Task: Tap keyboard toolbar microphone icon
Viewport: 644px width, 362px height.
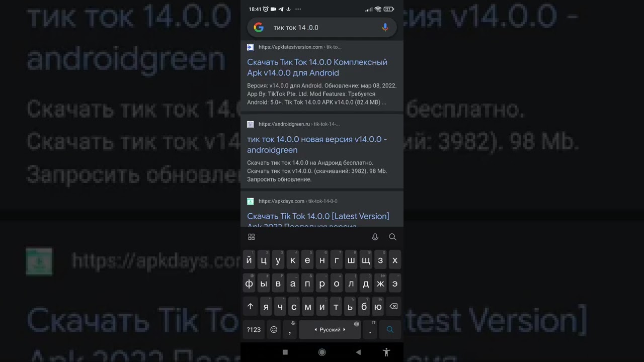Action: pos(375,237)
